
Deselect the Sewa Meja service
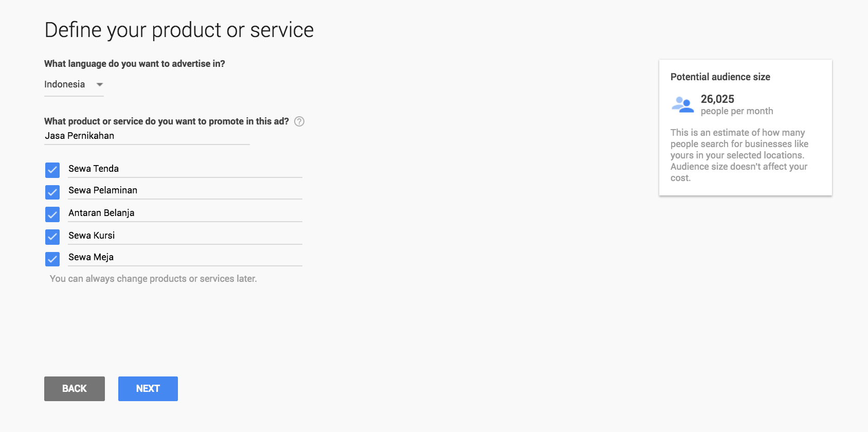tap(52, 259)
